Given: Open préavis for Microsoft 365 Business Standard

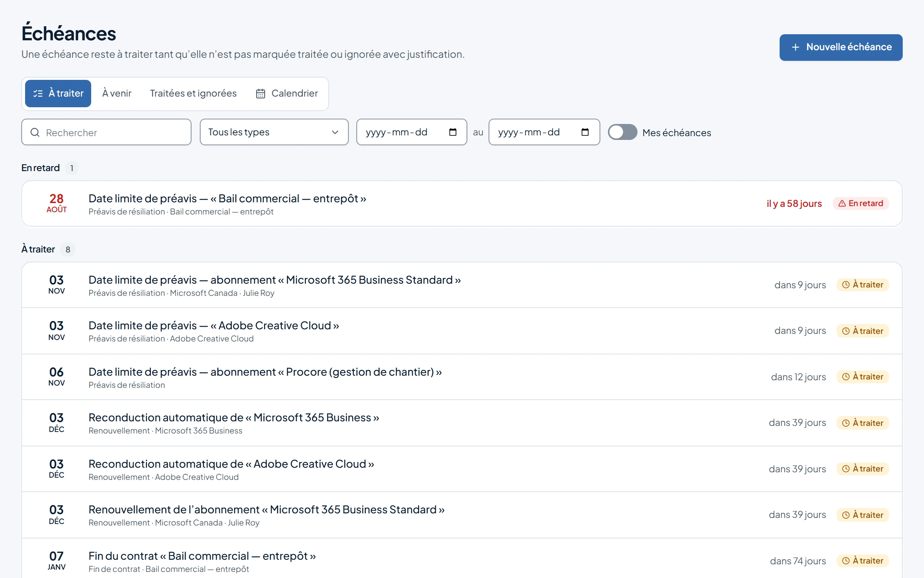Looking at the screenshot, I should click(x=462, y=285).
